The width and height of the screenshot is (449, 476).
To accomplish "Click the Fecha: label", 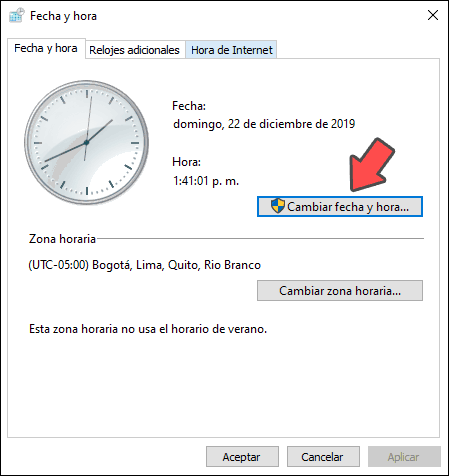I will 189,106.
